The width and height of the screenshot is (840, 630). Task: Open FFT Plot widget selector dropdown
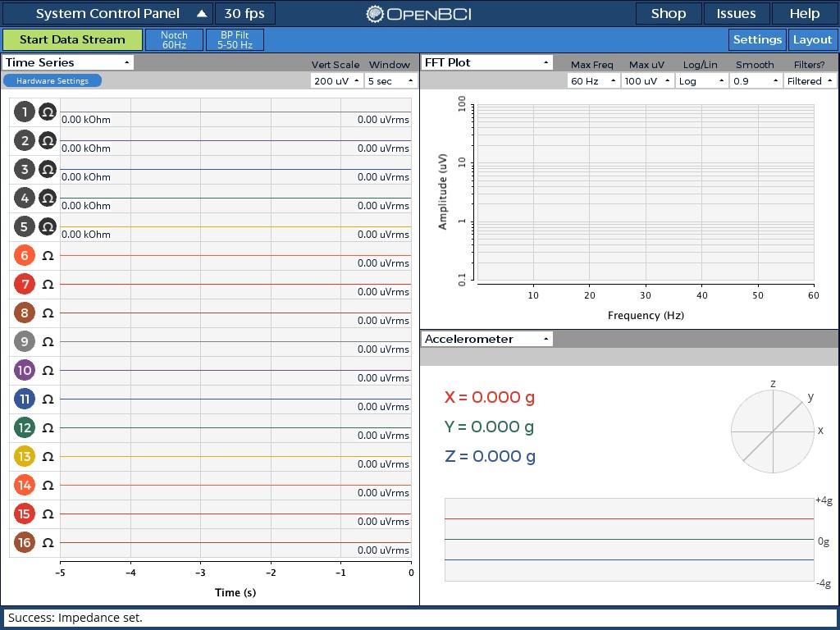click(487, 62)
